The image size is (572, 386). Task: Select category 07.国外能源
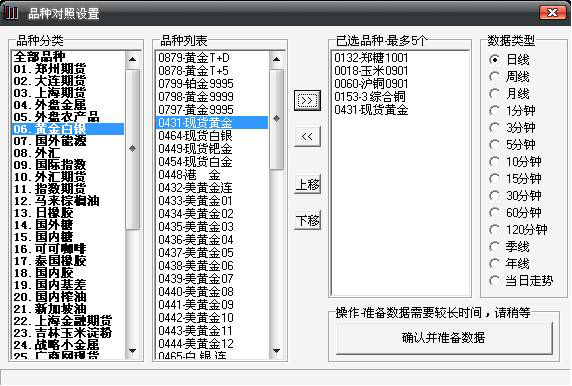pos(68,141)
